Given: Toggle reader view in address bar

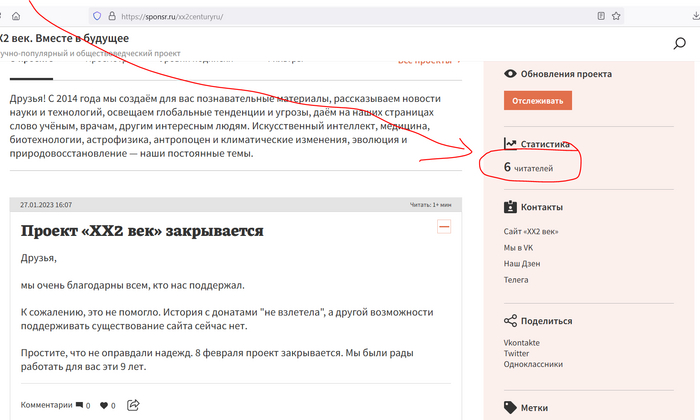Looking at the screenshot, I should click(x=601, y=16).
